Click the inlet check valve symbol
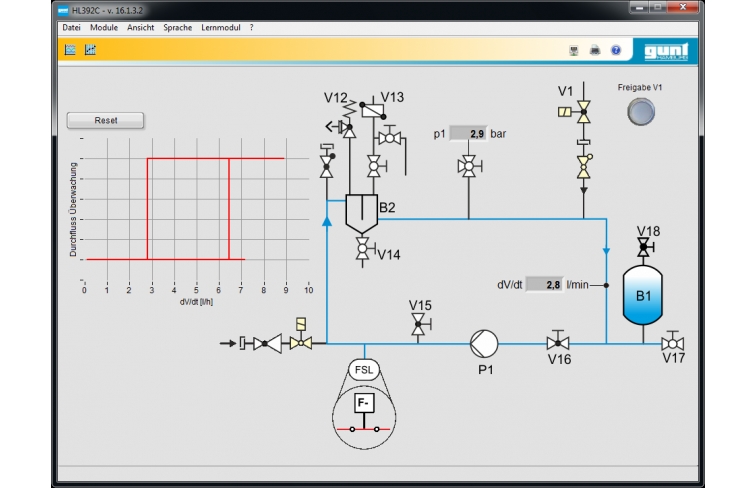The width and height of the screenshot is (755, 488). 268,343
